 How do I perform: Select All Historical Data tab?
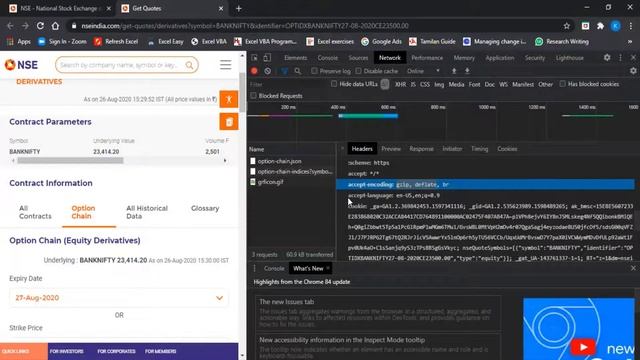pyautogui.click(x=147, y=212)
